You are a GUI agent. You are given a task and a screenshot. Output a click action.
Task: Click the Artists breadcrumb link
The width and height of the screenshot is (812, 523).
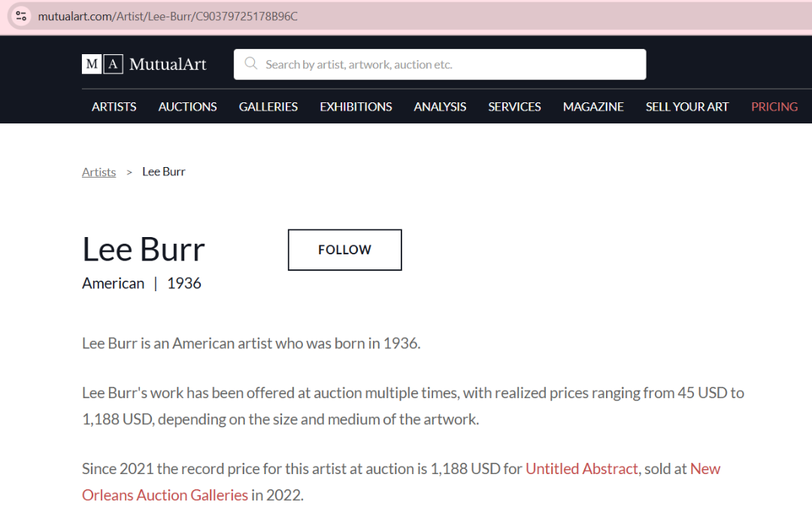98,172
